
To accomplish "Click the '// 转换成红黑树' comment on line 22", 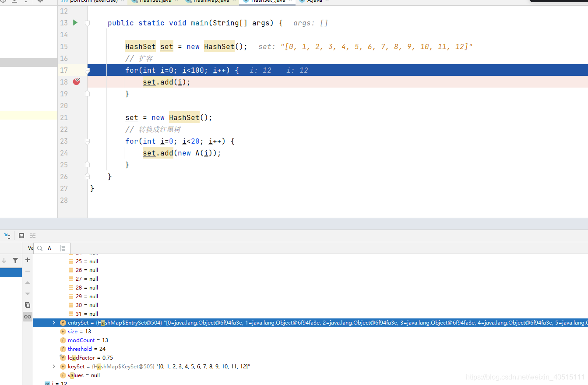I will click(153, 129).
